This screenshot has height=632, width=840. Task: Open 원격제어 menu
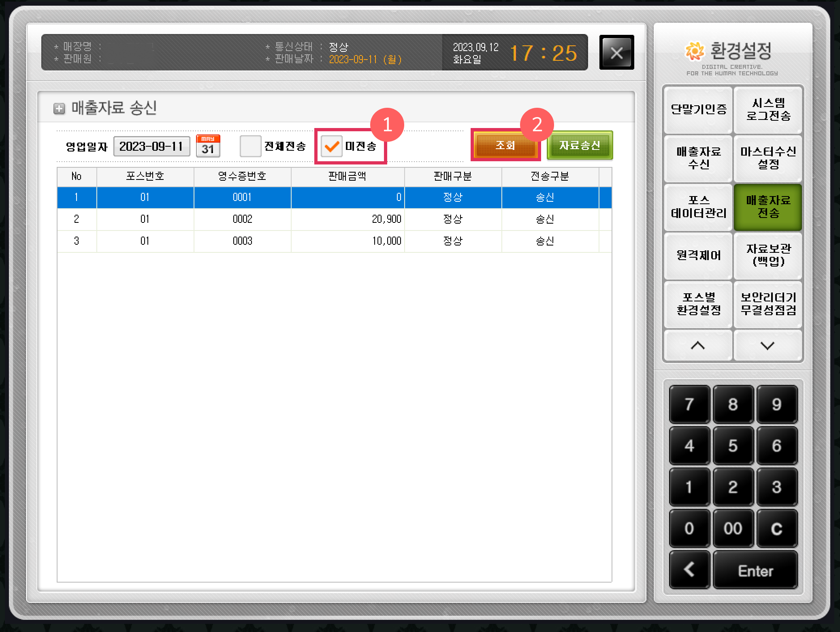click(698, 255)
